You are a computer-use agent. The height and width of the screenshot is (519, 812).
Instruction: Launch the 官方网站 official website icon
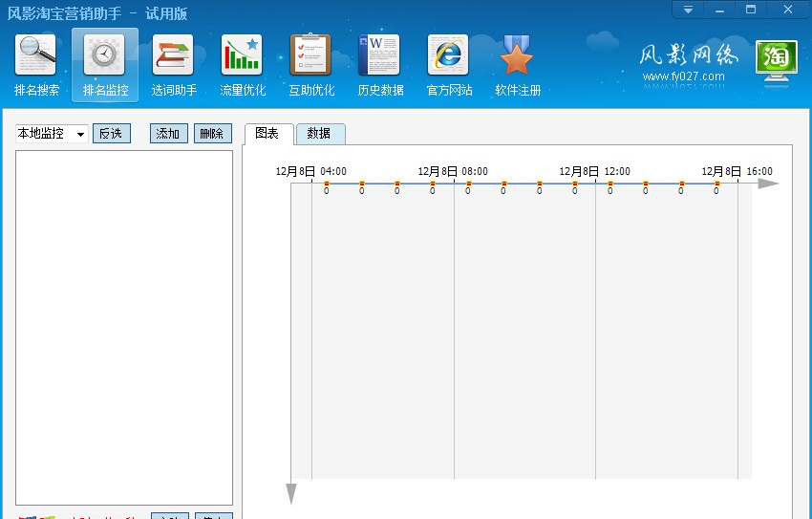[449, 65]
